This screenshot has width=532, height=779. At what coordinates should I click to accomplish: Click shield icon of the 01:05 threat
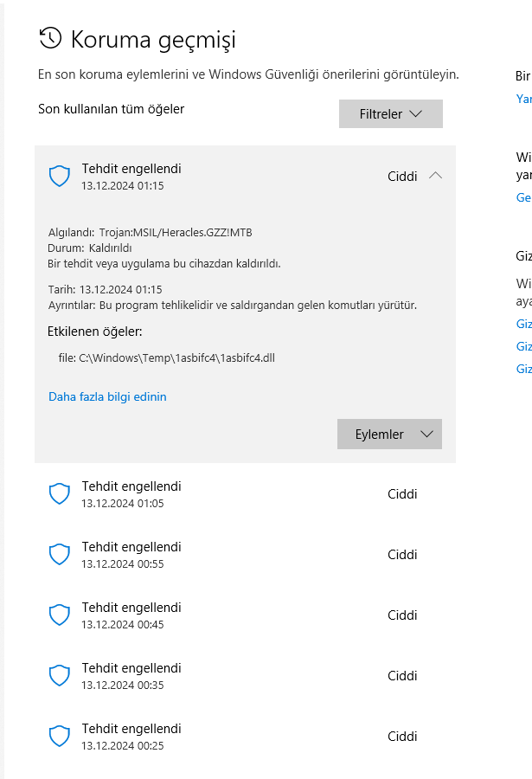[x=59, y=494]
